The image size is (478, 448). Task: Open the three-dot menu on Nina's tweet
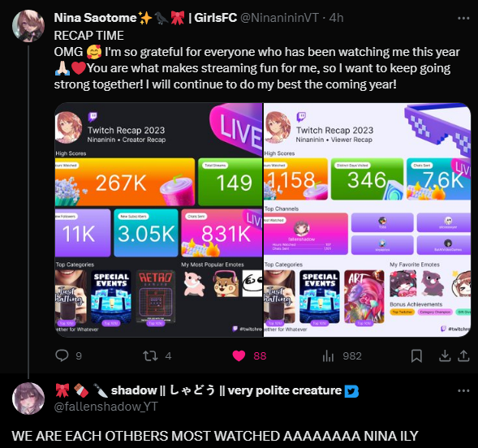463,19
